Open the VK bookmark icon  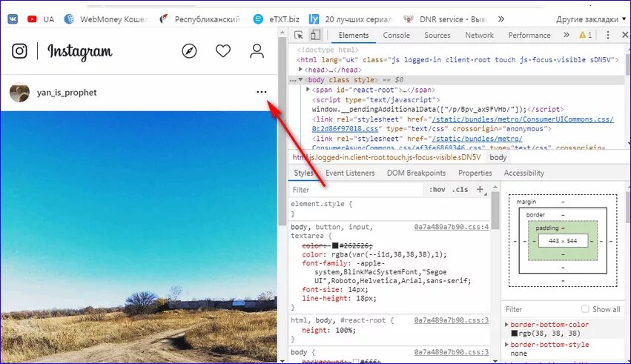click(13, 19)
